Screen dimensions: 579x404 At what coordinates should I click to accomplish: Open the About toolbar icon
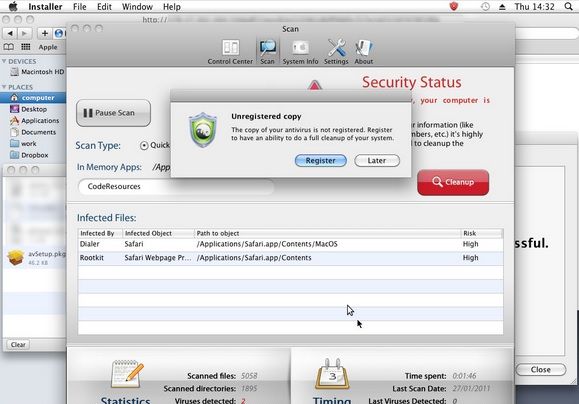coord(364,52)
